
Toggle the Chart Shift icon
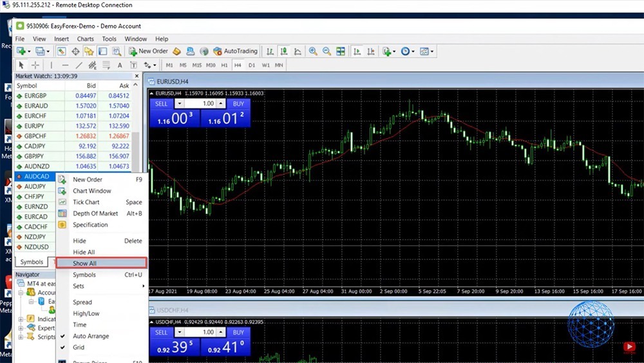pos(371,52)
